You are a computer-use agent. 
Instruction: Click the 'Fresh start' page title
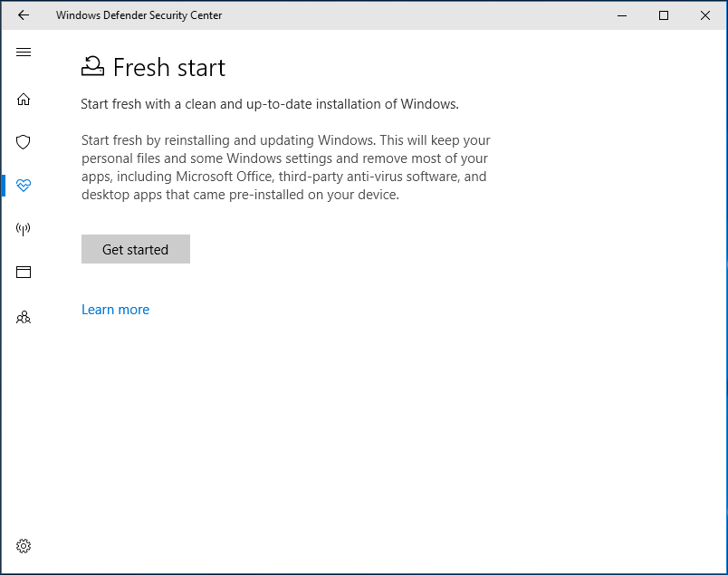[x=169, y=67]
